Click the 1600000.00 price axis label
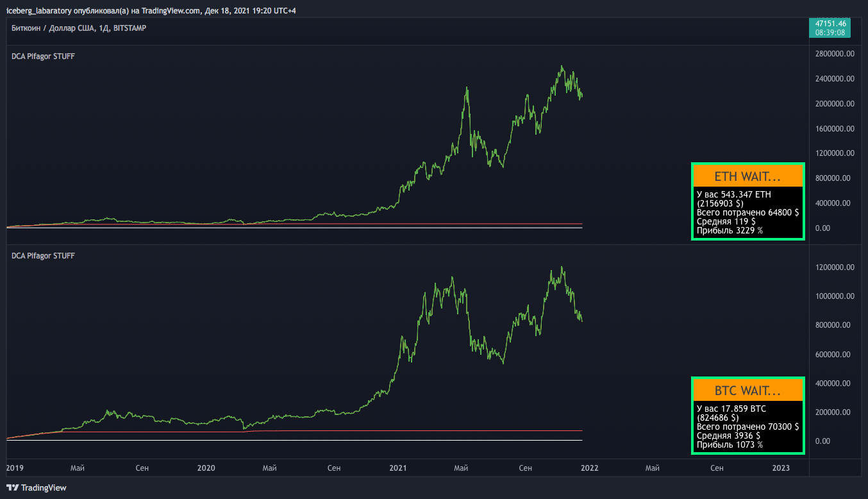868x499 pixels. (834, 128)
